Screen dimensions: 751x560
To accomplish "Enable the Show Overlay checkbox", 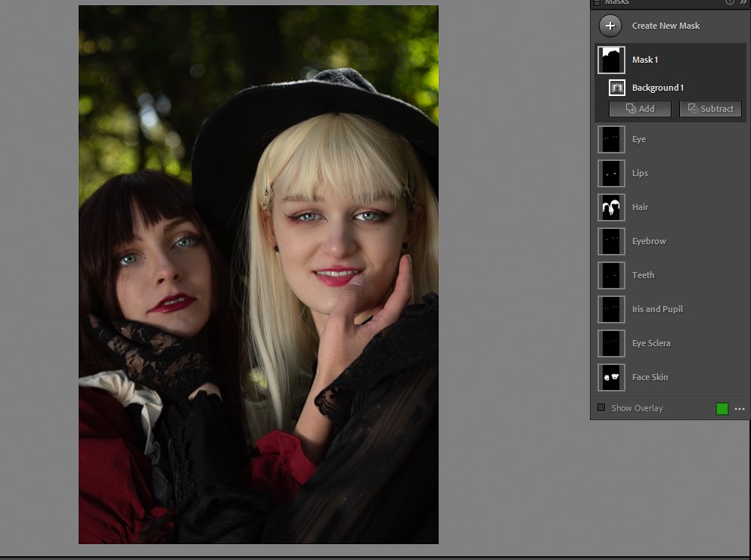I will tap(601, 408).
